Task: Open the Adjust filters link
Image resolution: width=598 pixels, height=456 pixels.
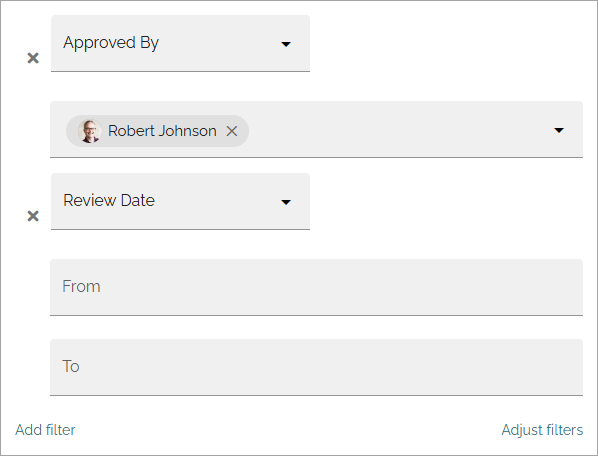Action: [542, 430]
